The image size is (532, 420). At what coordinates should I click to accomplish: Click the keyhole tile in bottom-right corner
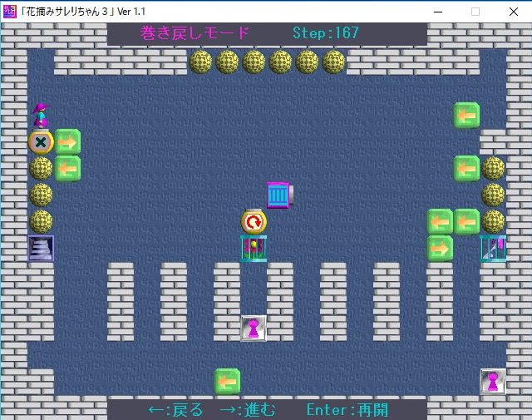tap(493, 381)
